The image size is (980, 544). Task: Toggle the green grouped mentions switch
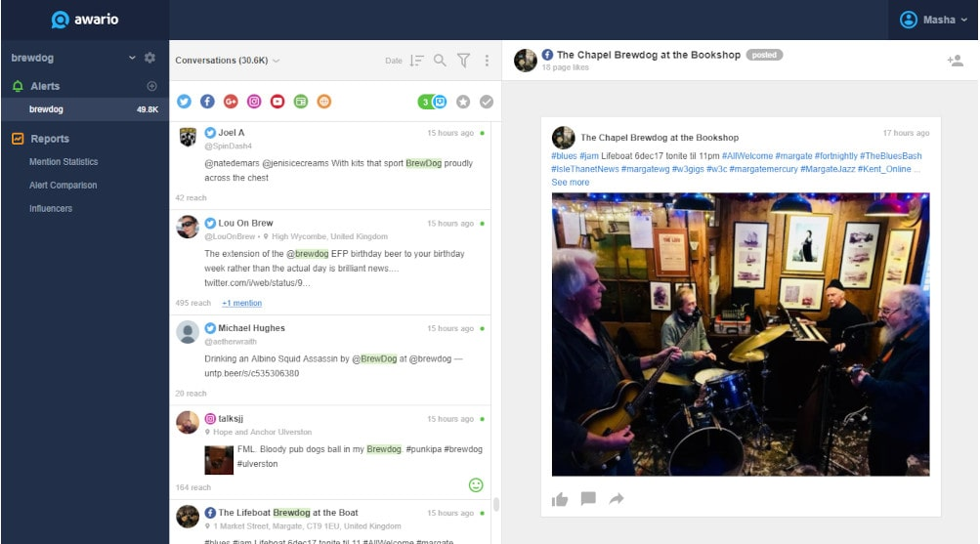click(x=433, y=102)
